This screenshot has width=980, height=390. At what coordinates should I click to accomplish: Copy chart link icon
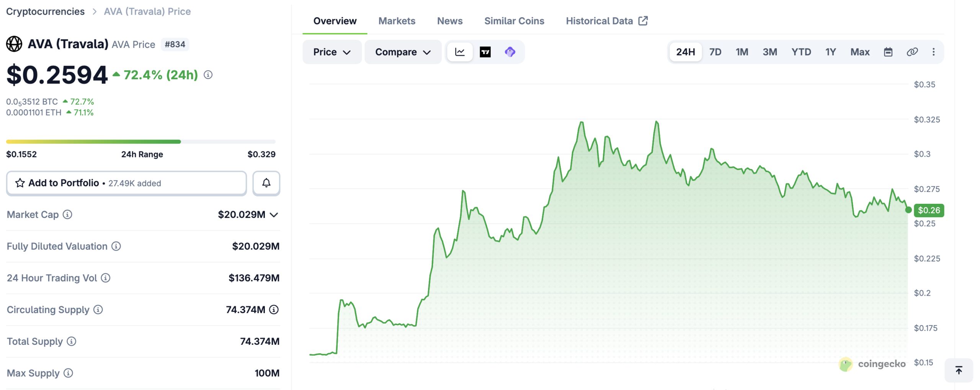coord(912,52)
